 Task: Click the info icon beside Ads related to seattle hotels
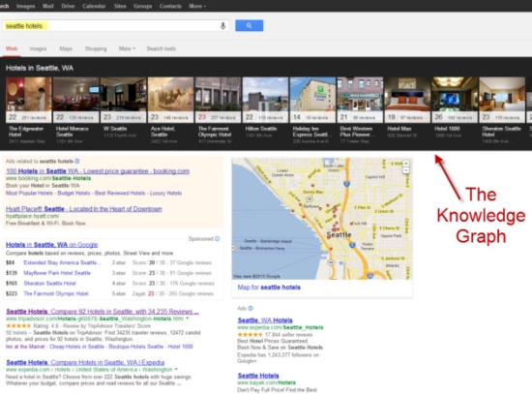coord(77,161)
